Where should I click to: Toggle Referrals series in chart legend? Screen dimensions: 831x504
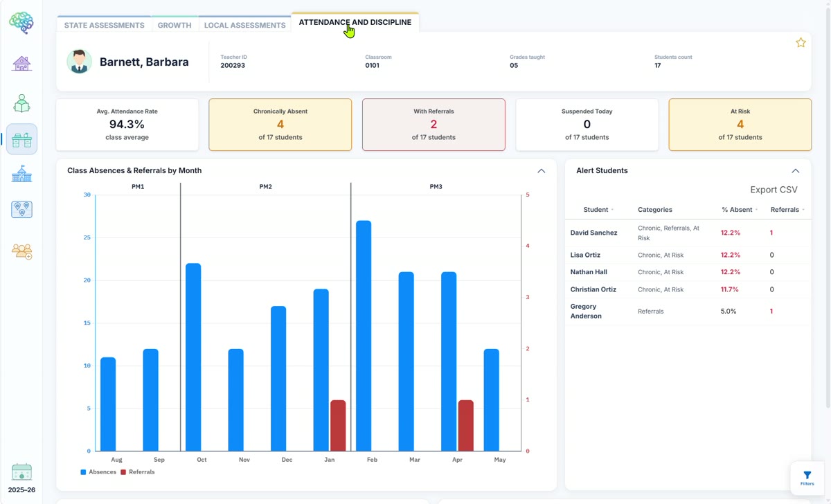(137, 472)
